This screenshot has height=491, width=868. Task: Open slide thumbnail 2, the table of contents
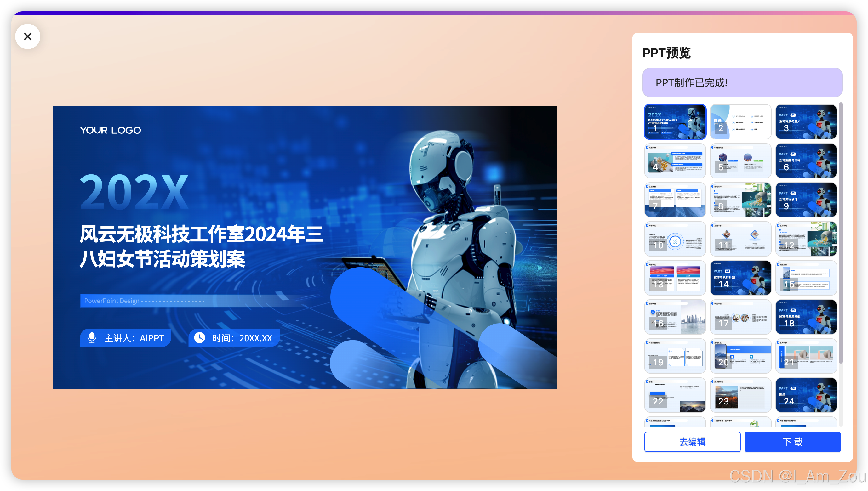click(740, 122)
